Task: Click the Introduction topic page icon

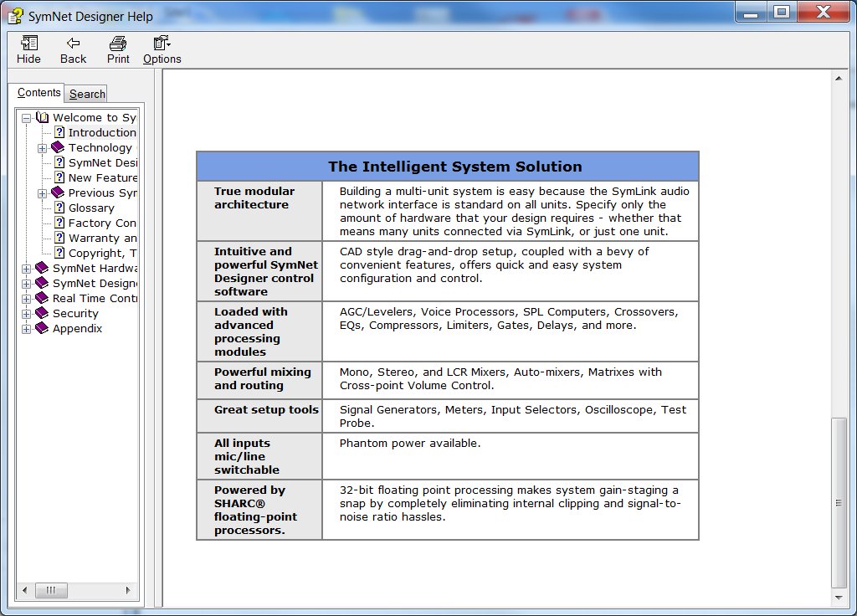Action: pos(59,132)
